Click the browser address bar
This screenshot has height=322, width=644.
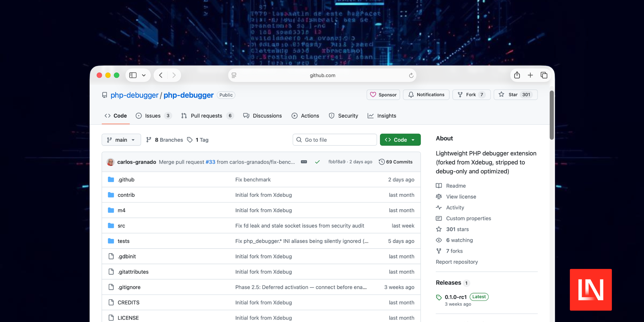click(x=322, y=75)
